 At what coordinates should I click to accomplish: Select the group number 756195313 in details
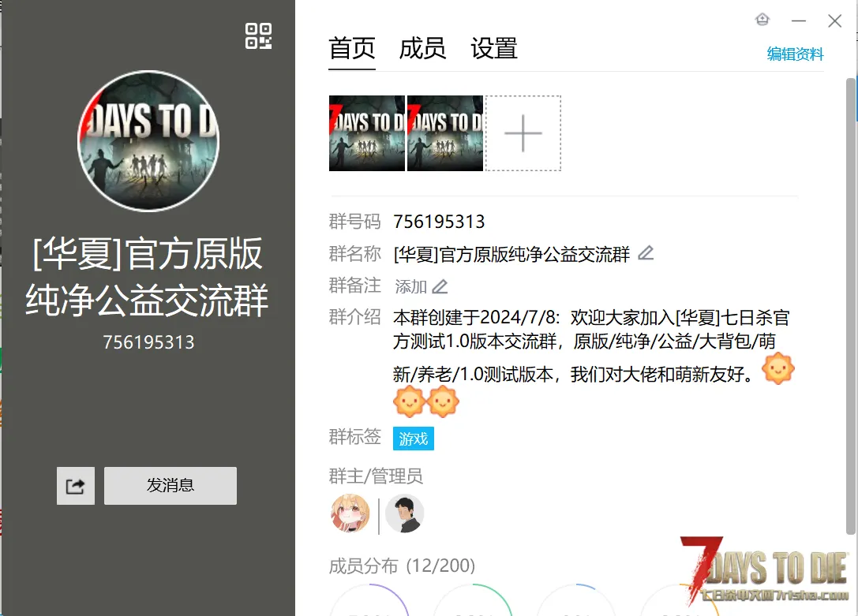[x=439, y=222]
